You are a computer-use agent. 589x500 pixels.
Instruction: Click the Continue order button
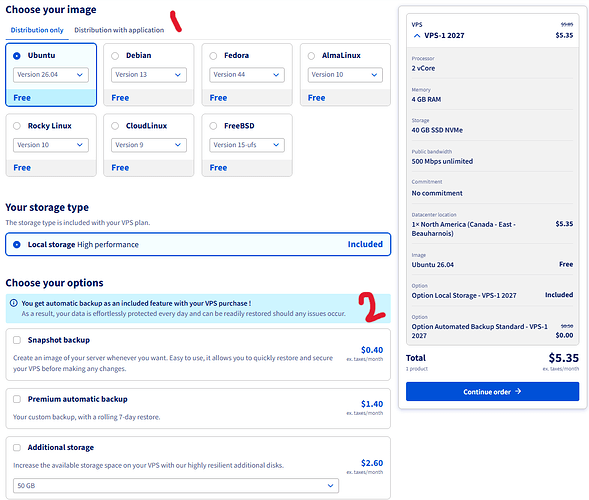(x=492, y=391)
